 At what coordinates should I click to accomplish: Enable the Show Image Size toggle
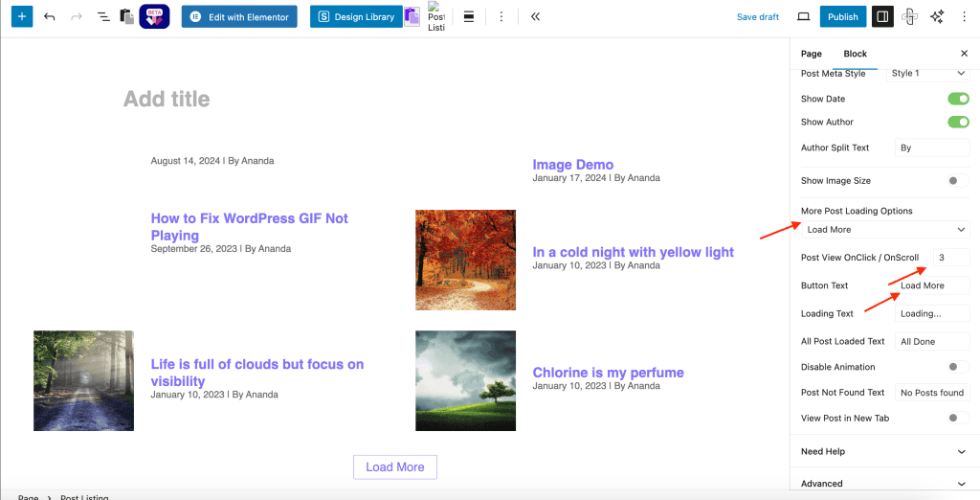(x=958, y=181)
